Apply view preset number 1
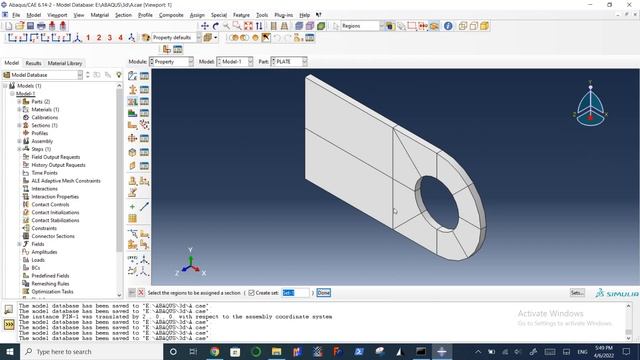Viewport: 640px width, 360px height. click(88, 38)
